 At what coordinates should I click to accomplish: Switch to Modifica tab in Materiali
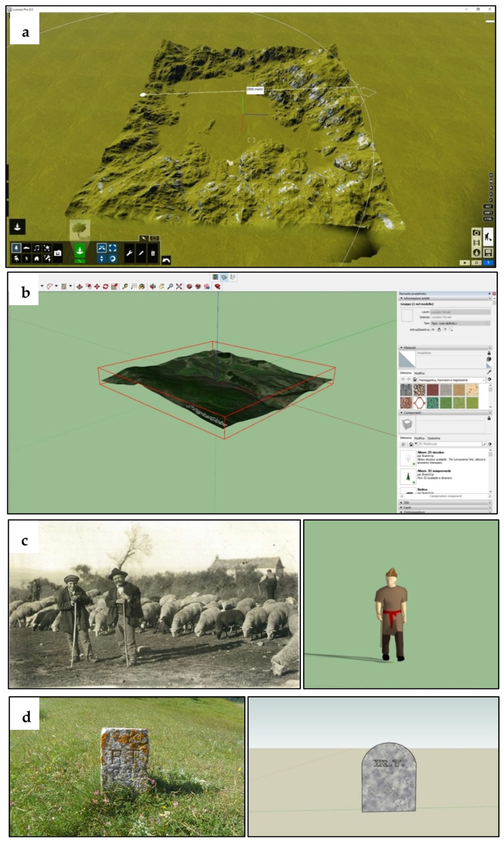point(419,373)
